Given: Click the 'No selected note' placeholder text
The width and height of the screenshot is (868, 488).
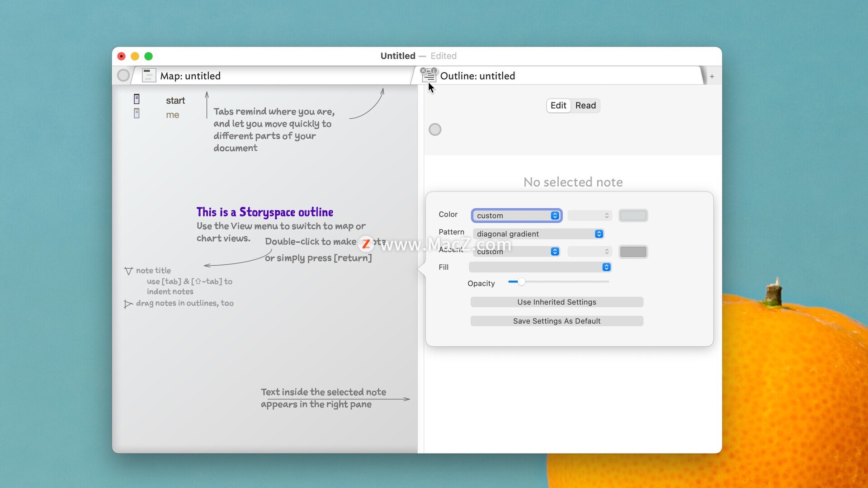Looking at the screenshot, I should coord(573,182).
